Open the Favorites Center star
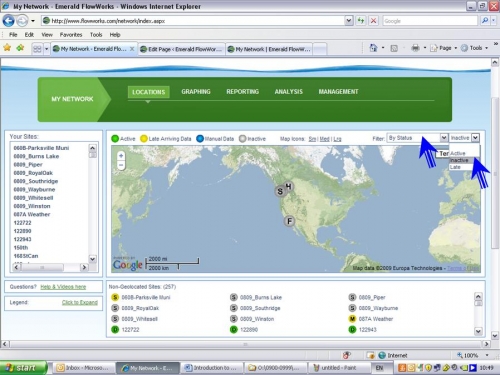The width and height of the screenshot is (500, 375). pyautogui.click(x=7, y=48)
